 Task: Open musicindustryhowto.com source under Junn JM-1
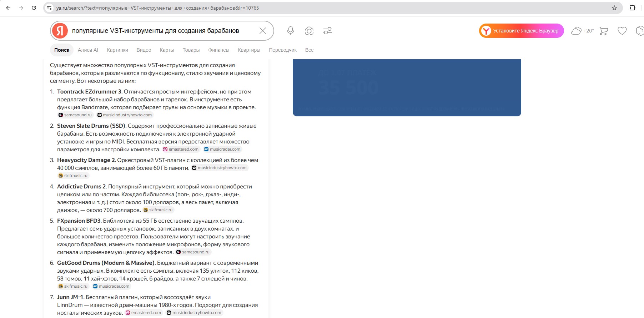pos(194,313)
